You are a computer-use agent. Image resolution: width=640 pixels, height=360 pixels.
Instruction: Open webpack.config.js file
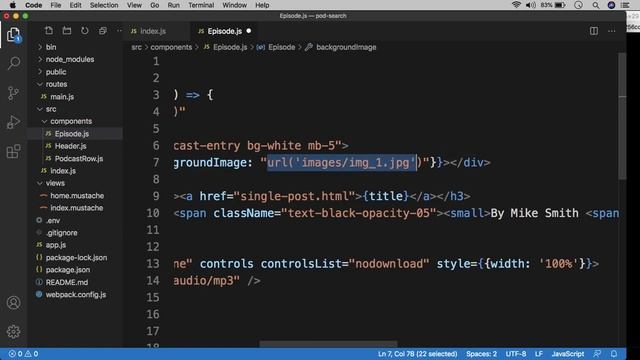(x=76, y=294)
